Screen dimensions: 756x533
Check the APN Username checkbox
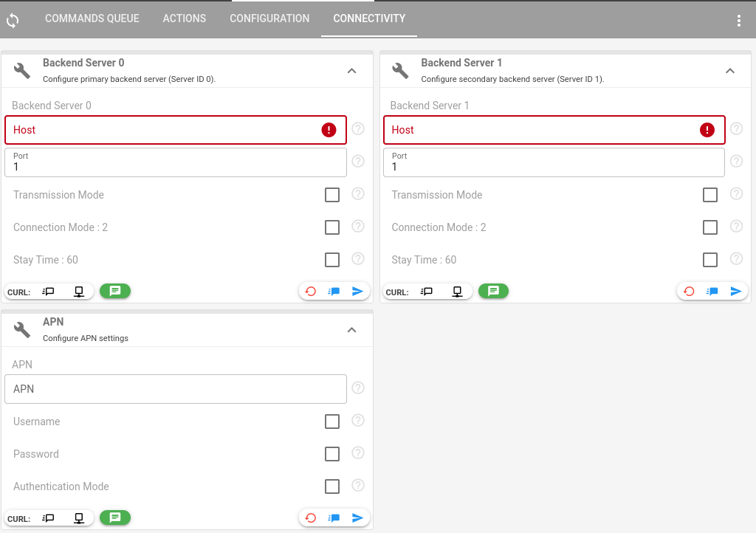click(x=332, y=422)
